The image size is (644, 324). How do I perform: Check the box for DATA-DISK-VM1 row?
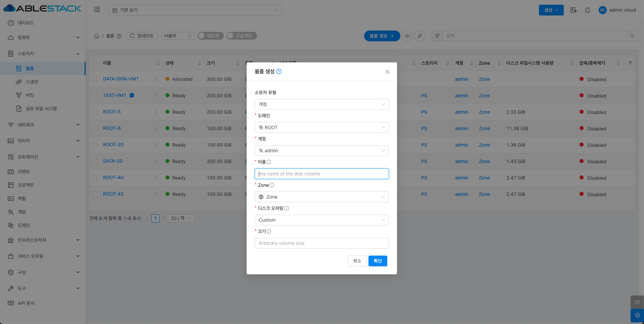95,79
